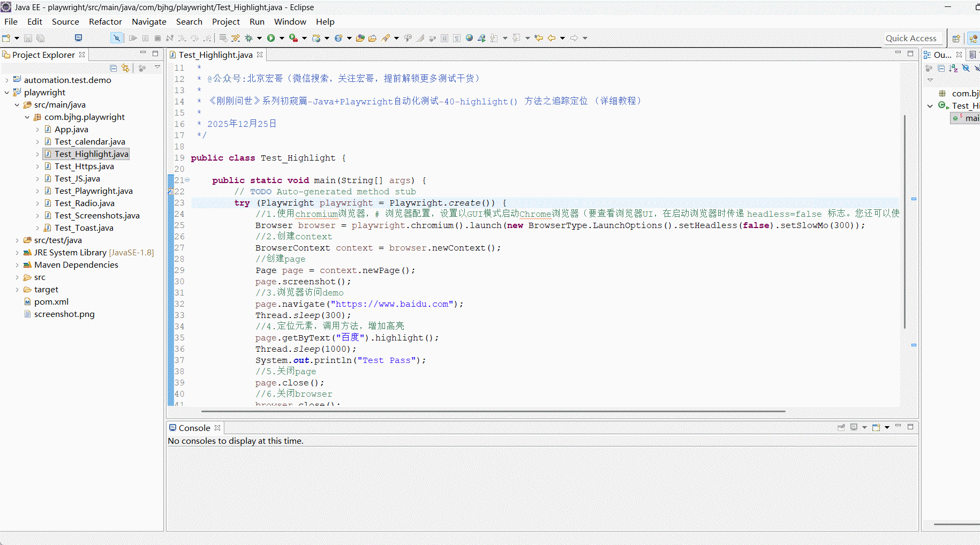This screenshot has height=545, width=980.
Task: Expand the src/test/java folder
Action: pos(17,240)
